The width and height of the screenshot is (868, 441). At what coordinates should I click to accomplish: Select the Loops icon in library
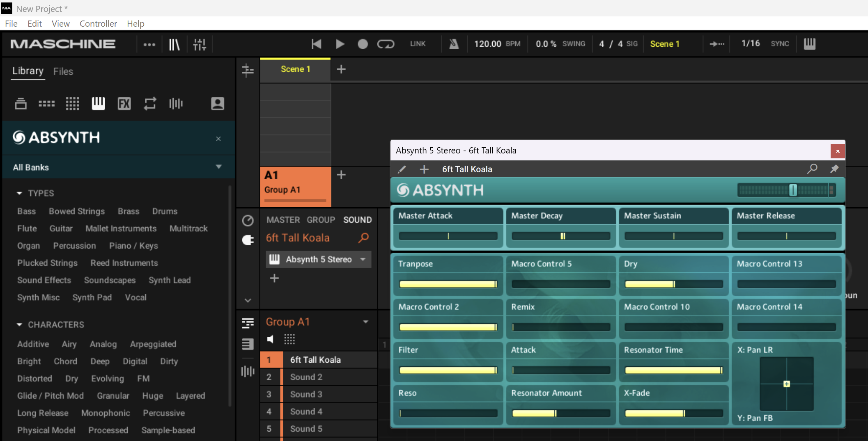pyautogui.click(x=150, y=103)
